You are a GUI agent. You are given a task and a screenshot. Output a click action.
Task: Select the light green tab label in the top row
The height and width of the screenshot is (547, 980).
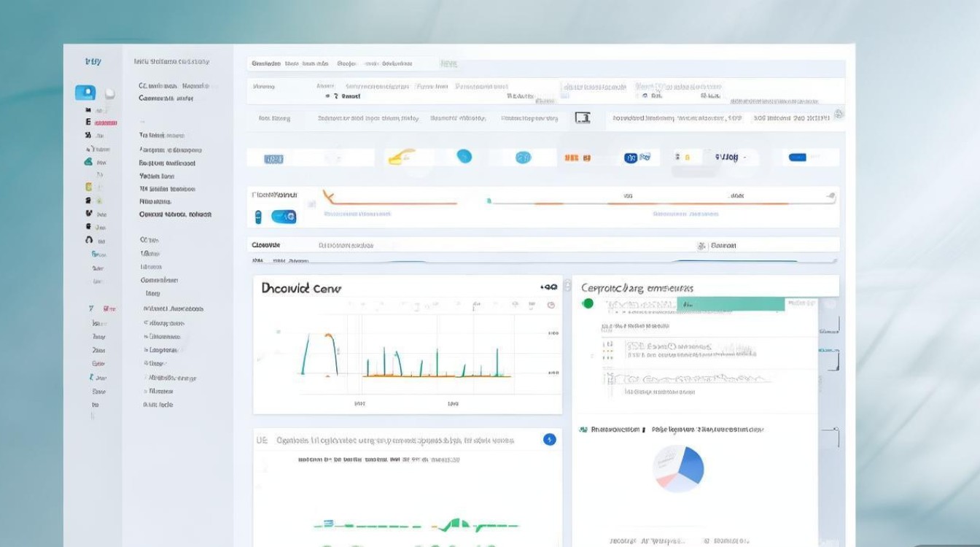[x=448, y=64]
